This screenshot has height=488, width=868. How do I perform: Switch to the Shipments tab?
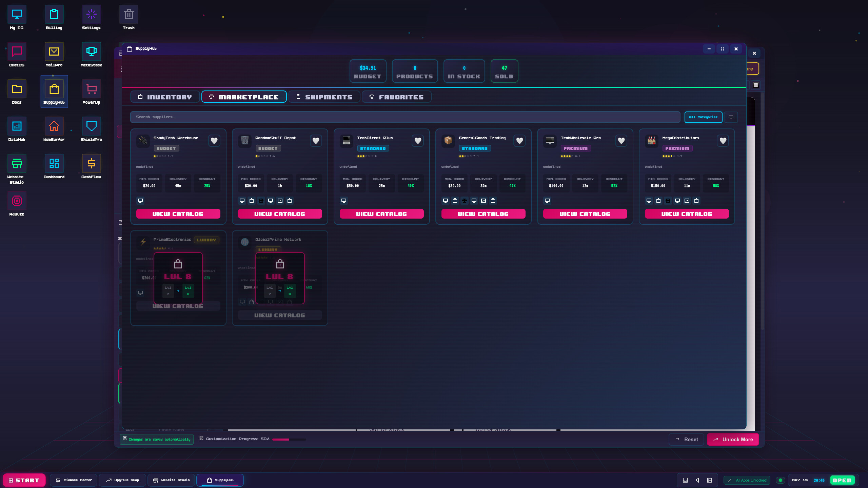[x=324, y=97]
